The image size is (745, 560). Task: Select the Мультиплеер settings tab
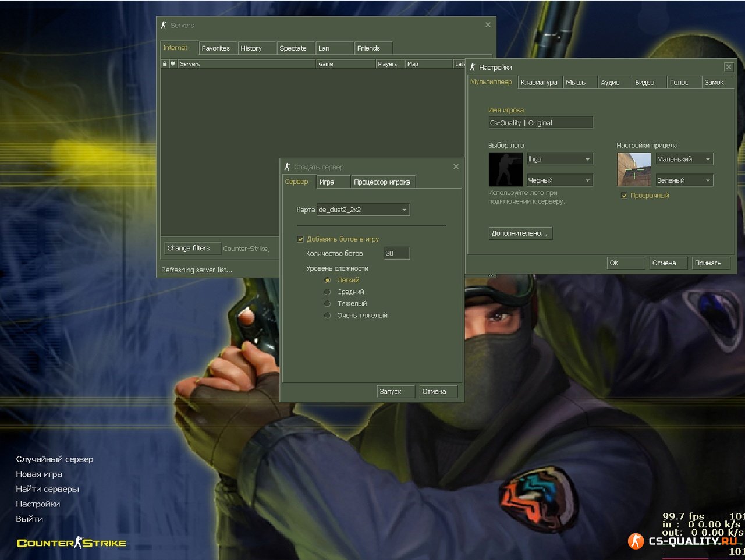tap(492, 82)
